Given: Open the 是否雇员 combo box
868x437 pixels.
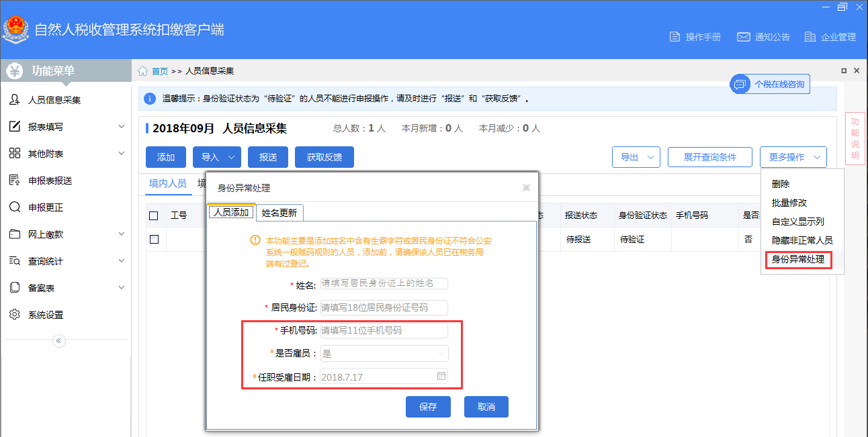Looking at the screenshot, I should [384, 353].
